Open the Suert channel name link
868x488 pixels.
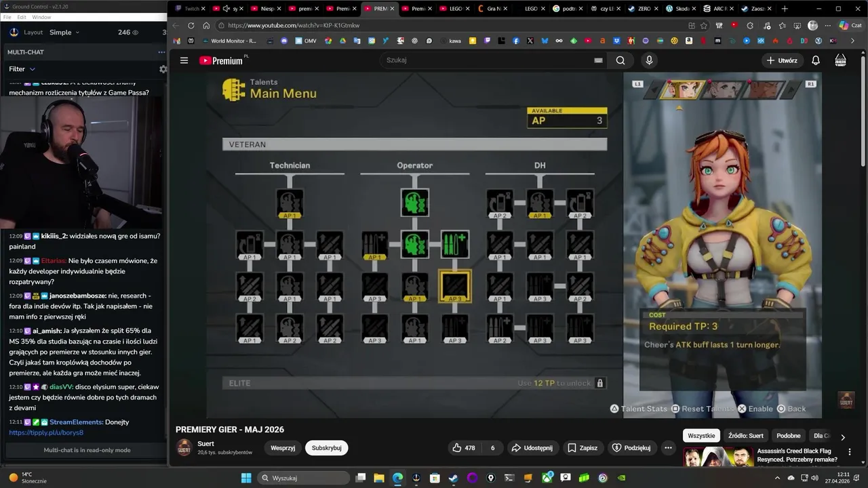pyautogui.click(x=205, y=444)
